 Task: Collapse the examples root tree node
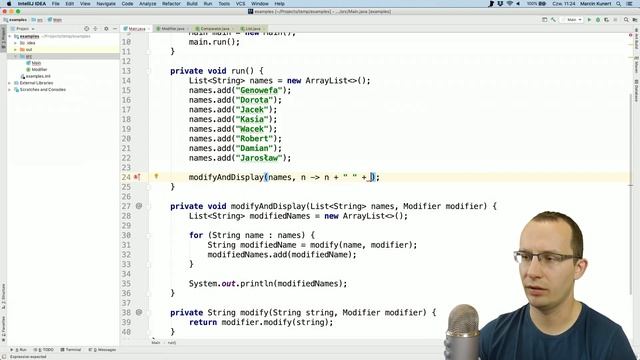[10, 36]
